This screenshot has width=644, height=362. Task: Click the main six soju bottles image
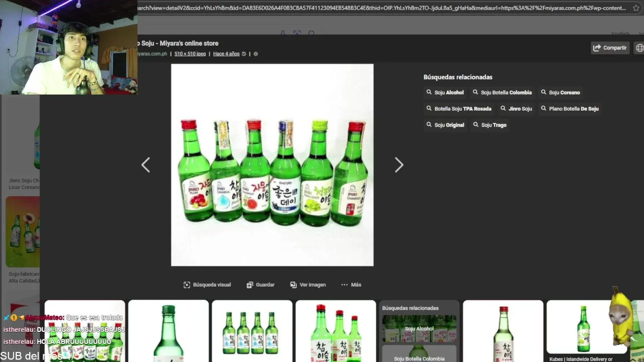coord(272,165)
